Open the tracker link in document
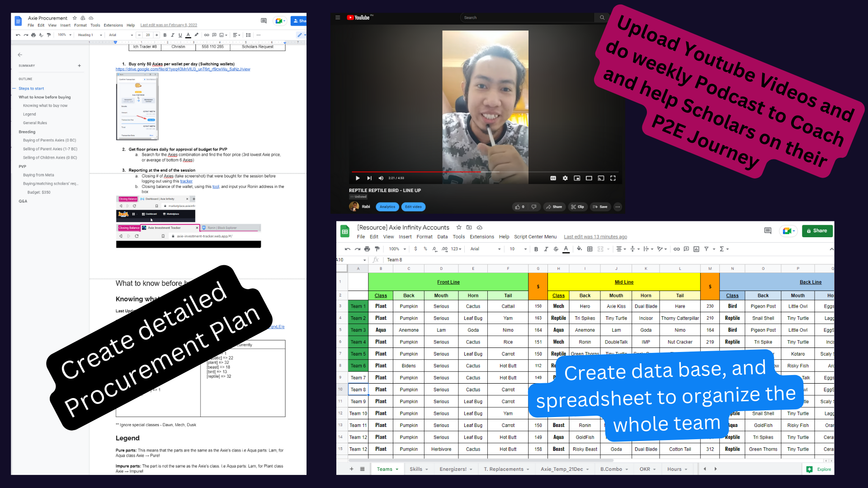868x488 pixels. [x=186, y=181]
